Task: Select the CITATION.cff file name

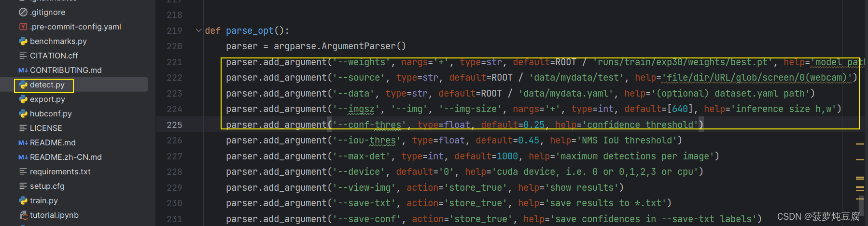Action: [x=54, y=56]
